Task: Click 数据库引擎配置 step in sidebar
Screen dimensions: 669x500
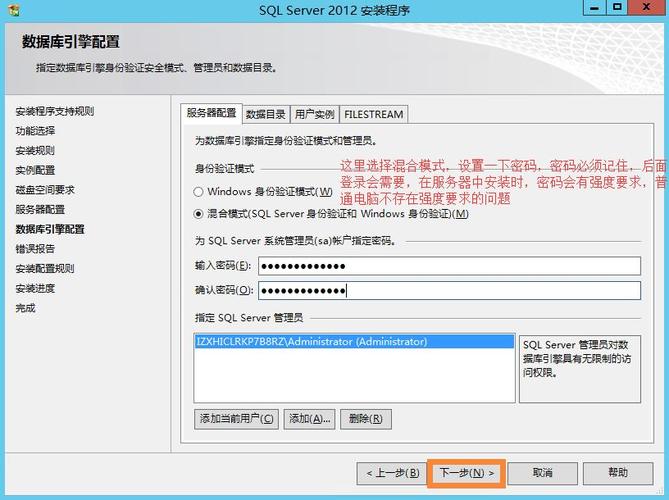Action: coord(50,229)
